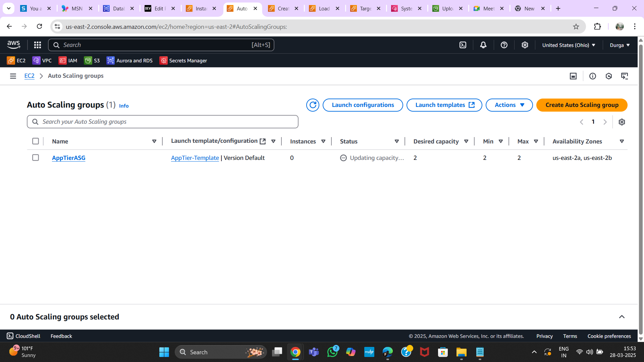The image size is (644, 362).
Task: Open WhatsApp from the taskbar
Action: click(x=332, y=352)
